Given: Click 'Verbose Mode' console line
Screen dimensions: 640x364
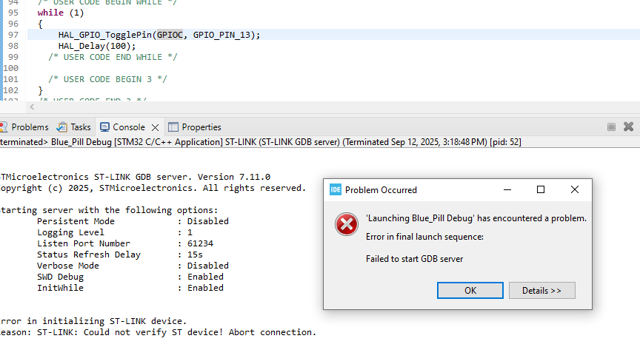Looking at the screenshot, I should [x=133, y=266].
